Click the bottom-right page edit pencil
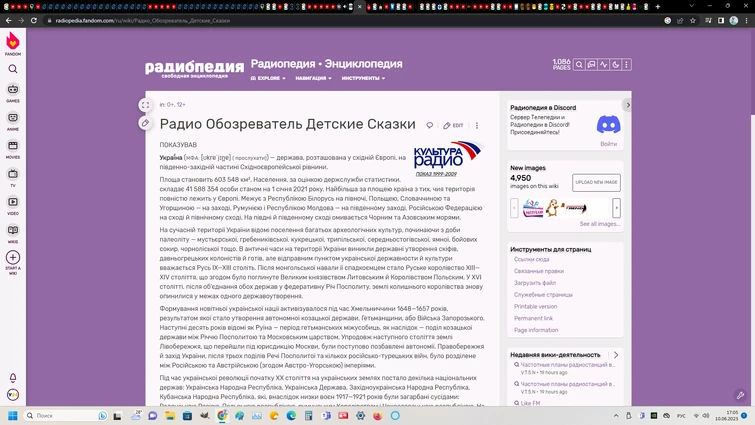 point(741,395)
